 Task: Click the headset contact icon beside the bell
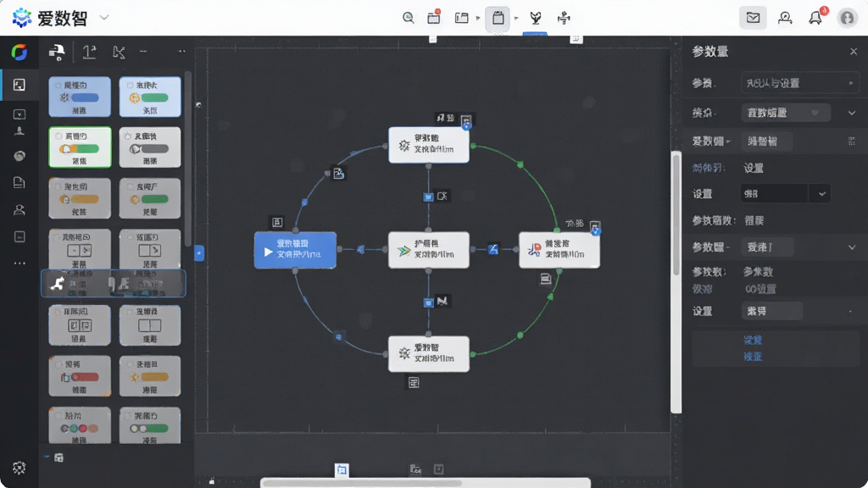click(785, 19)
